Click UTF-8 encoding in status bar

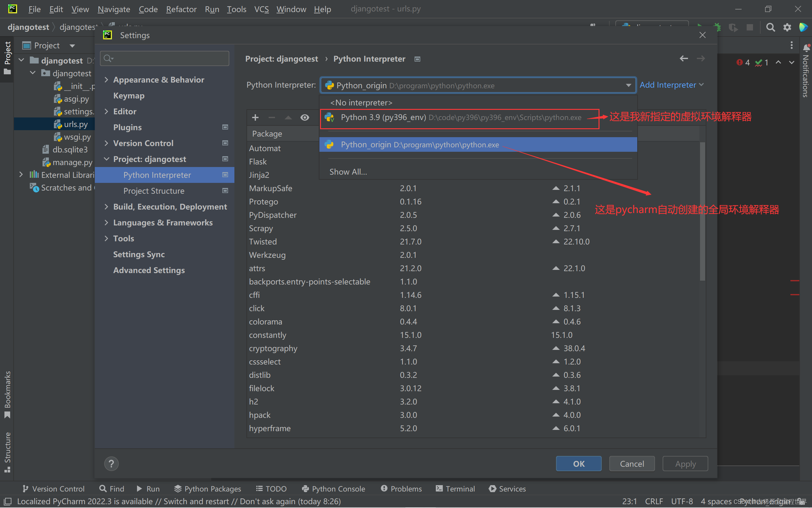tap(682, 501)
